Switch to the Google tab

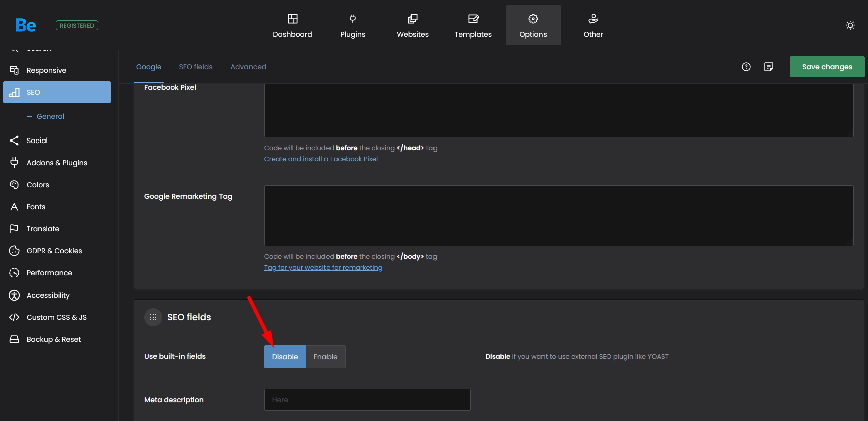pyautogui.click(x=149, y=67)
